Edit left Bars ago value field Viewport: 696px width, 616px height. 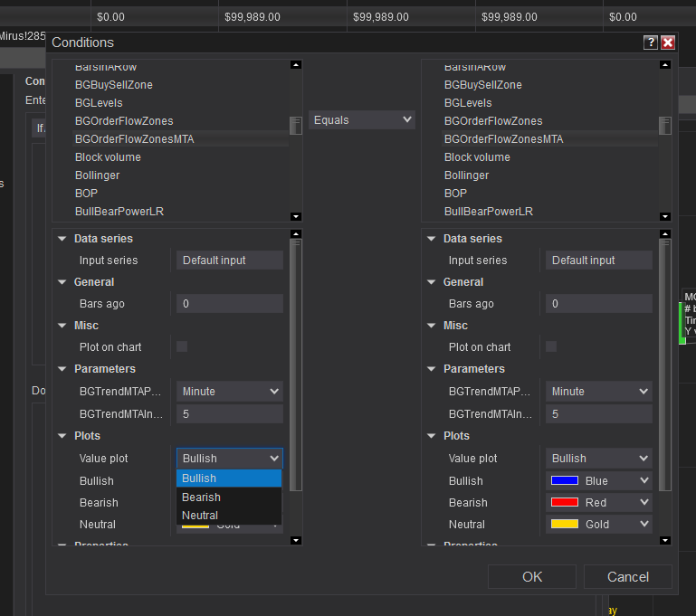tap(230, 304)
